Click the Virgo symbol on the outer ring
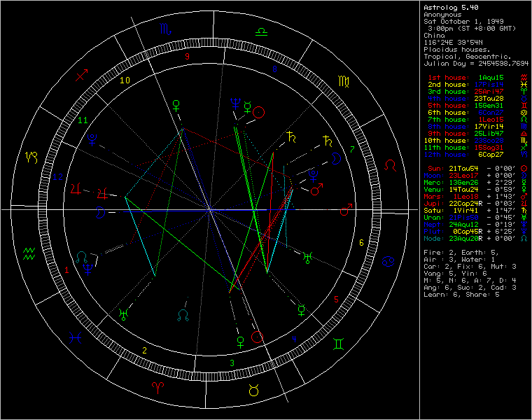 point(344,82)
